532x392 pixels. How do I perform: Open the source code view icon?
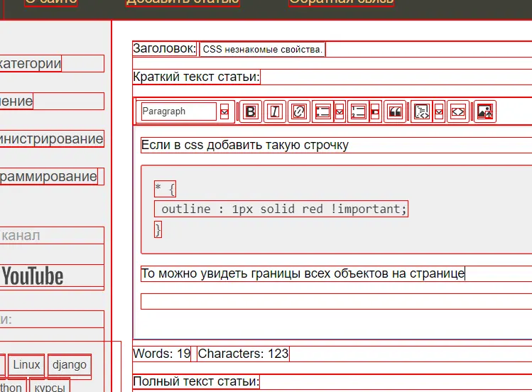click(458, 111)
